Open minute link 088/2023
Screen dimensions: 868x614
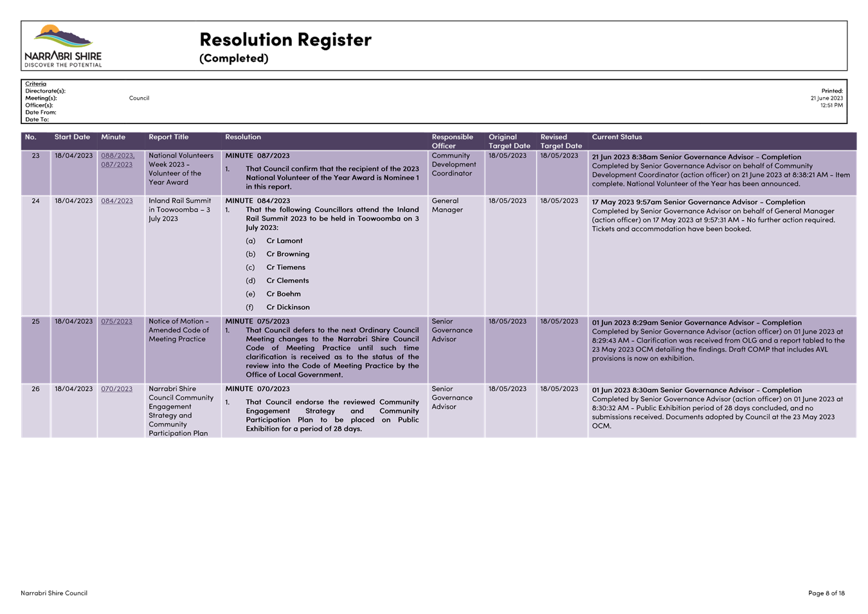pyautogui.click(x=117, y=156)
